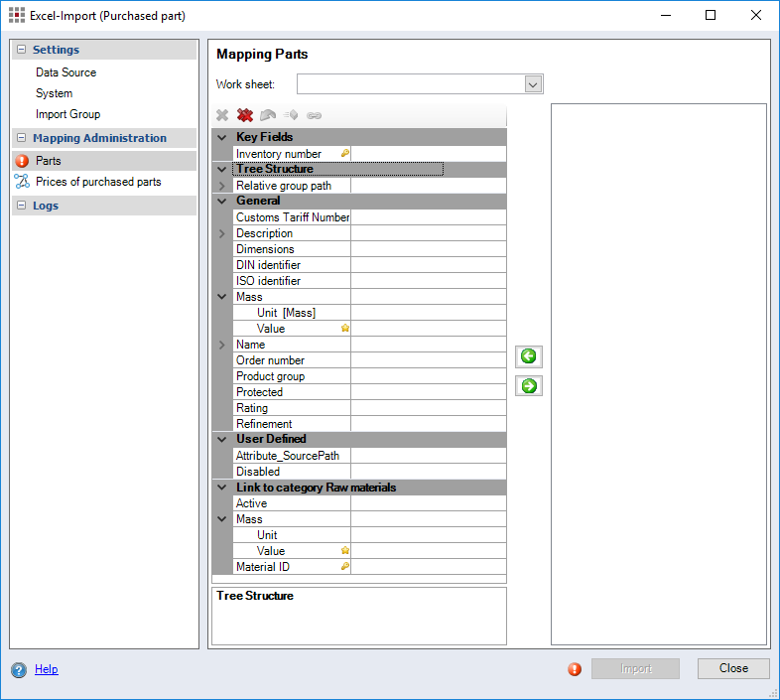Collapse the Key Fields group
The height and width of the screenshot is (700, 780).
click(x=222, y=137)
